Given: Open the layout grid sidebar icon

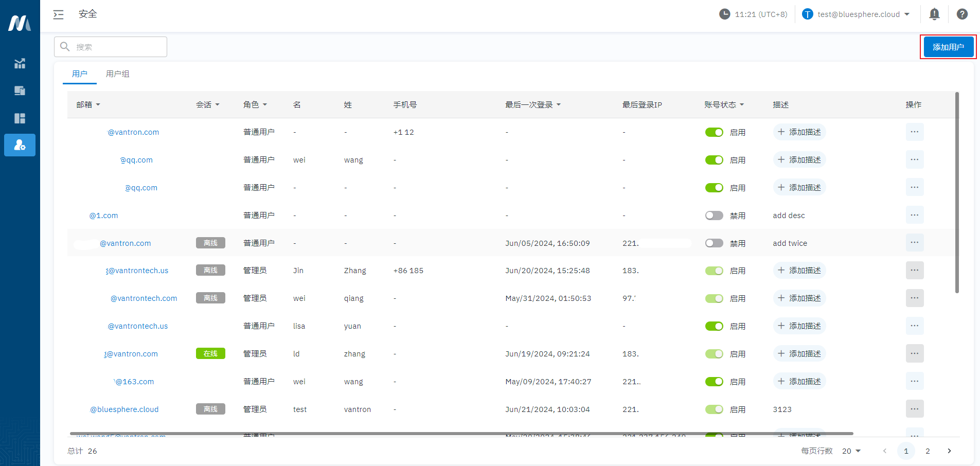Looking at the screenshot, I should pyautogui.click(x=20, y=118).
